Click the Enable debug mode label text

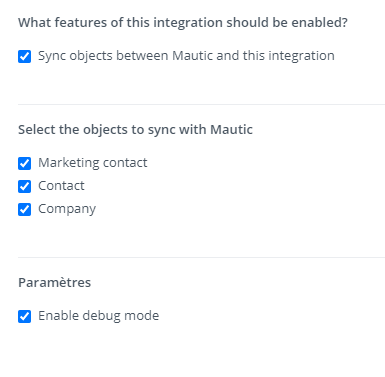99,316
